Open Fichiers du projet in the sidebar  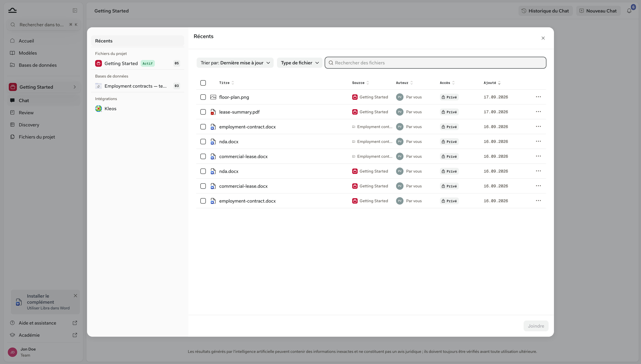[44, 137]
